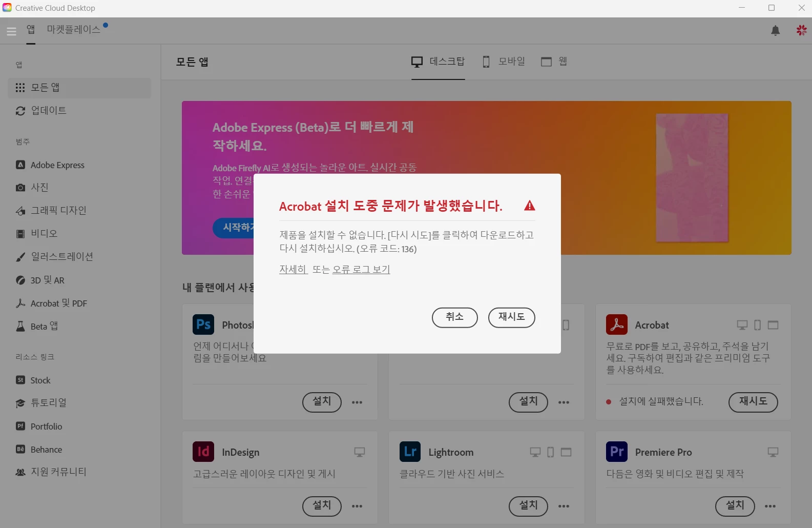Click the Behance sidebar icon
Viewport: 812px width, 528px height.
pos(20,449)
